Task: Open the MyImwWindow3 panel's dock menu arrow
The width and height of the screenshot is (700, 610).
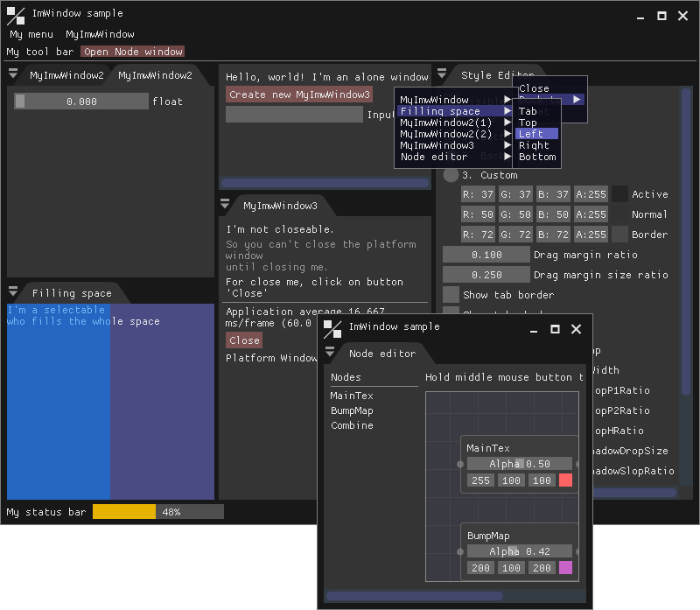Action: coord(225,205)
